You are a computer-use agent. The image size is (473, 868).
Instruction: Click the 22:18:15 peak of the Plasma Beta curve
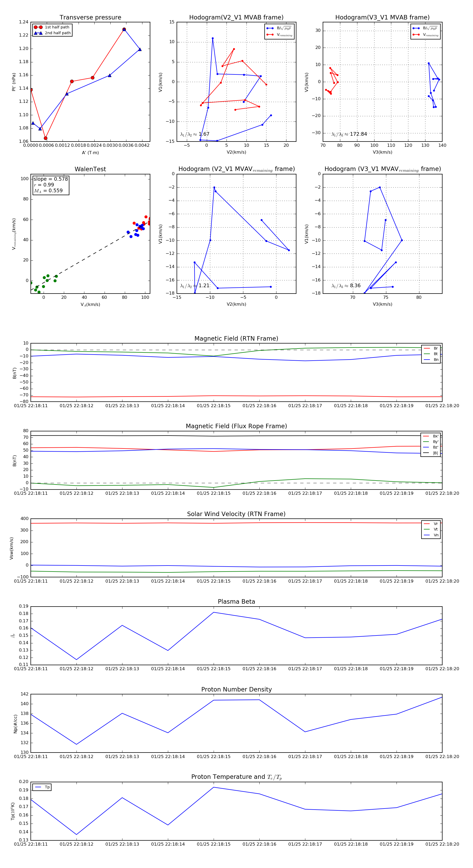point(213,612)
